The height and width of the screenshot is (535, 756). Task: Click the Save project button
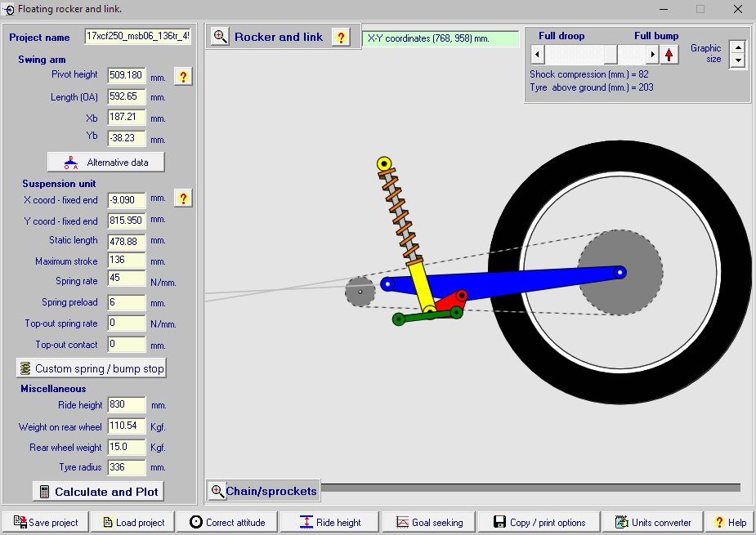pyautogui.click(x=45, y=522)
